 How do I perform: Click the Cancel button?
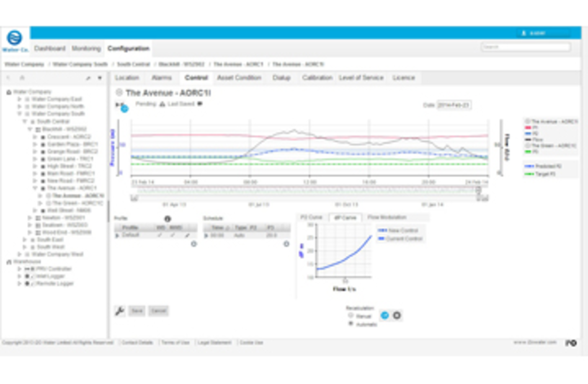158,311
